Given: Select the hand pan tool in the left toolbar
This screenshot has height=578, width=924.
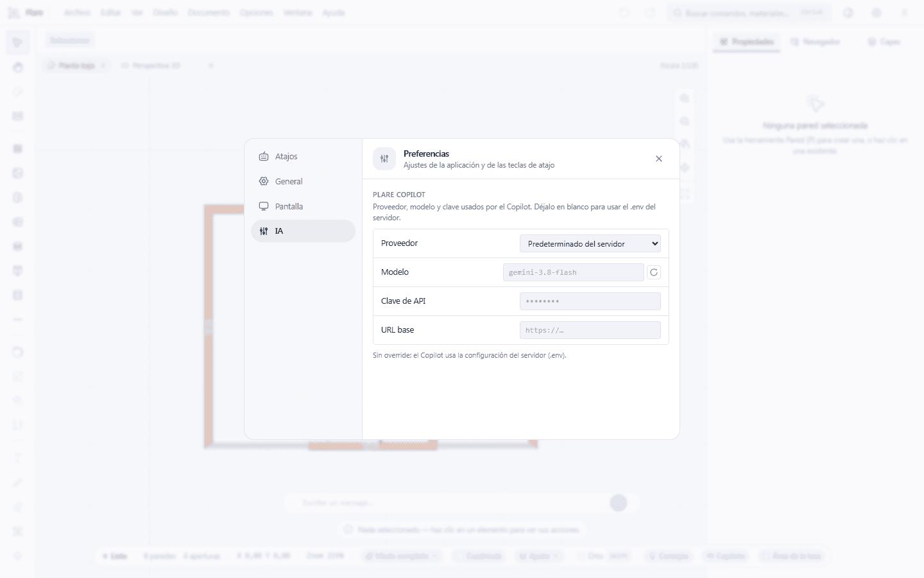Looking at the screenshot, I should [18, 67].
